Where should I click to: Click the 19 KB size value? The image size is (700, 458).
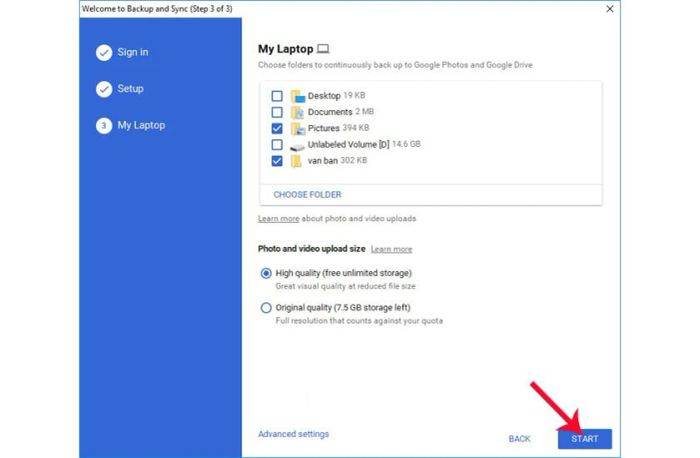[354, 96]
